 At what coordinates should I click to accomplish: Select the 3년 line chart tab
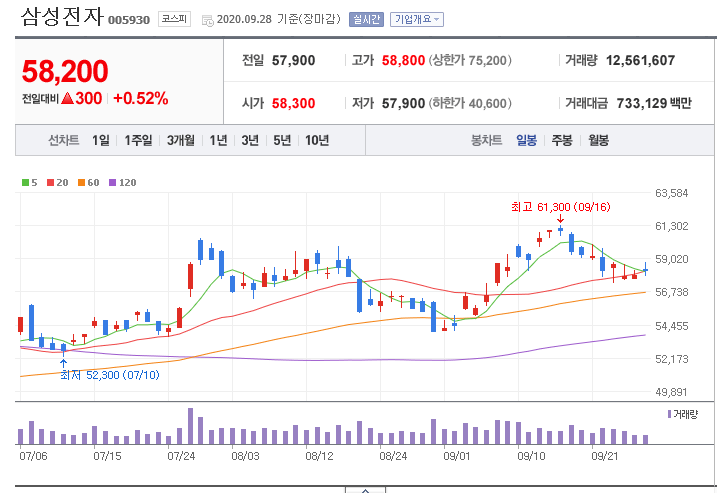250,140
